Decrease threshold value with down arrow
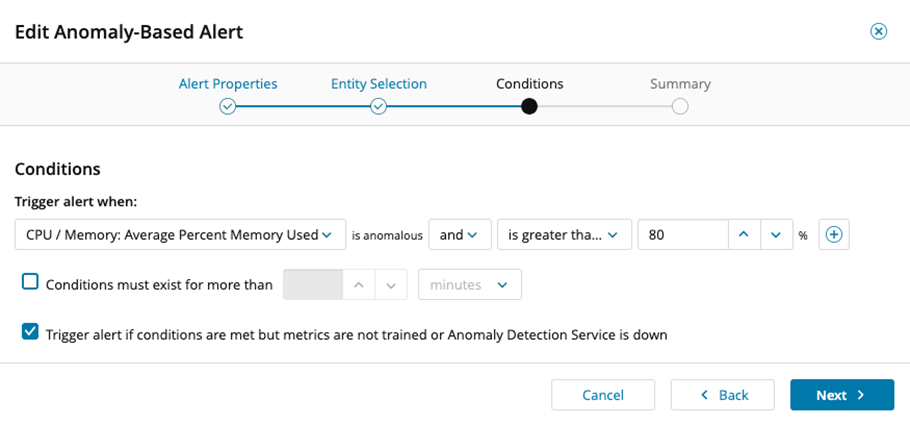 776,235
